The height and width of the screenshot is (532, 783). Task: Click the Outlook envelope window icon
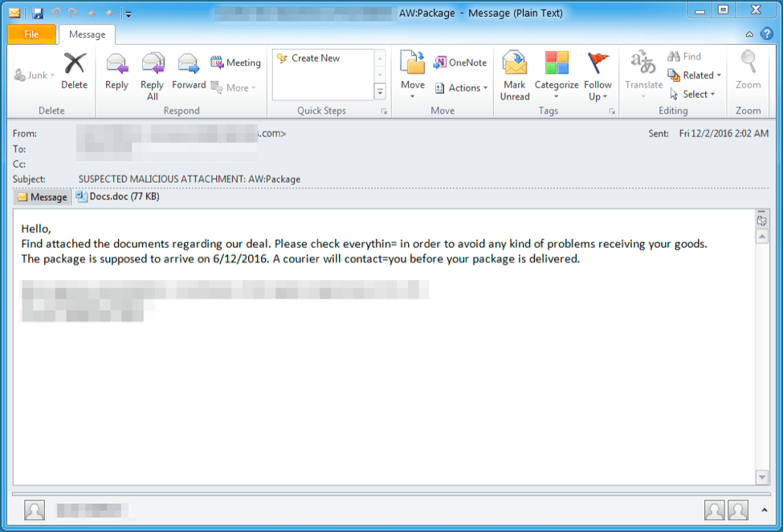pos(15,13)
